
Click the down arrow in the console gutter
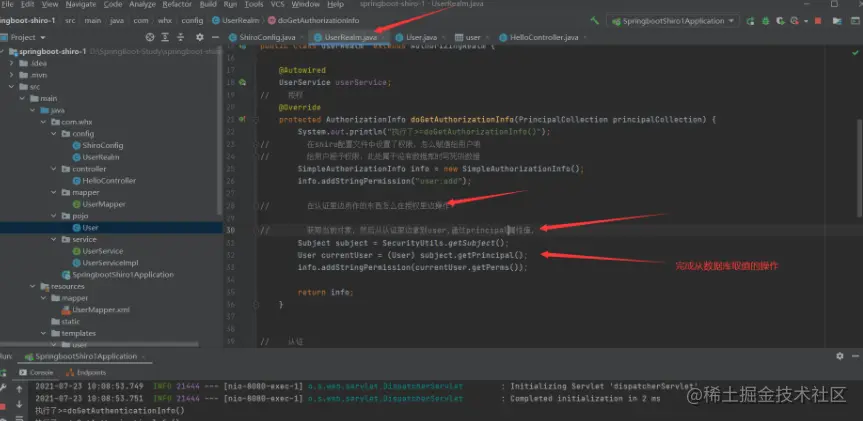pyautogui.click(x=19, y=404)
